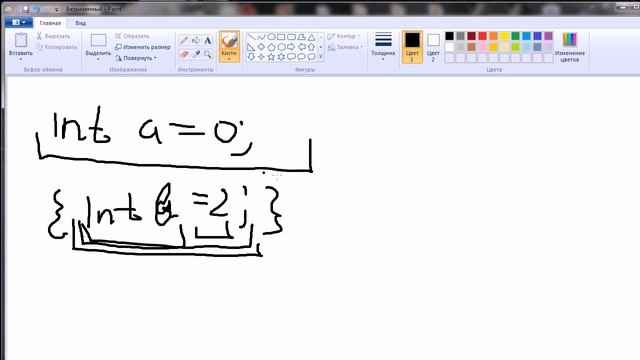Pick the dark red palette color
Viewport: 640px width, 360px height.
[x=471, y=36]
